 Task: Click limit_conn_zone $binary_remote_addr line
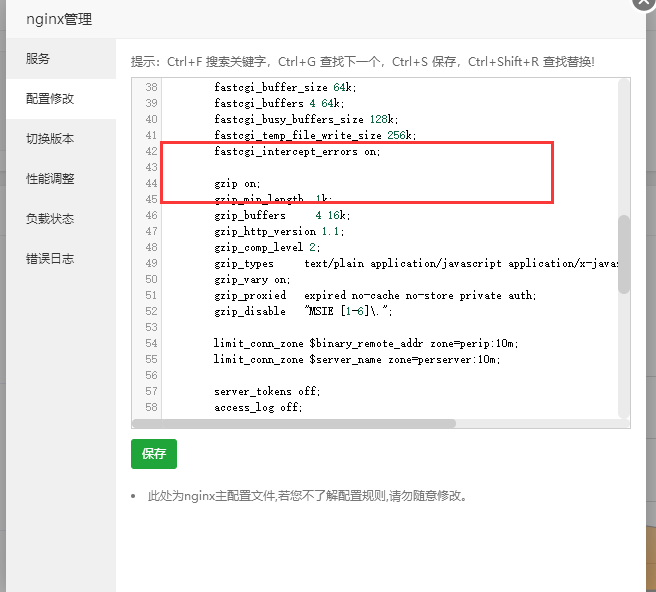click(366, 343)
